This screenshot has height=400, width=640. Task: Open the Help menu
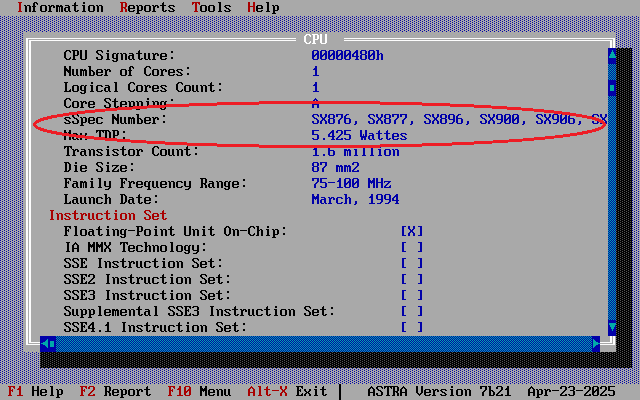pyautogui.click(x=263, y=7)
